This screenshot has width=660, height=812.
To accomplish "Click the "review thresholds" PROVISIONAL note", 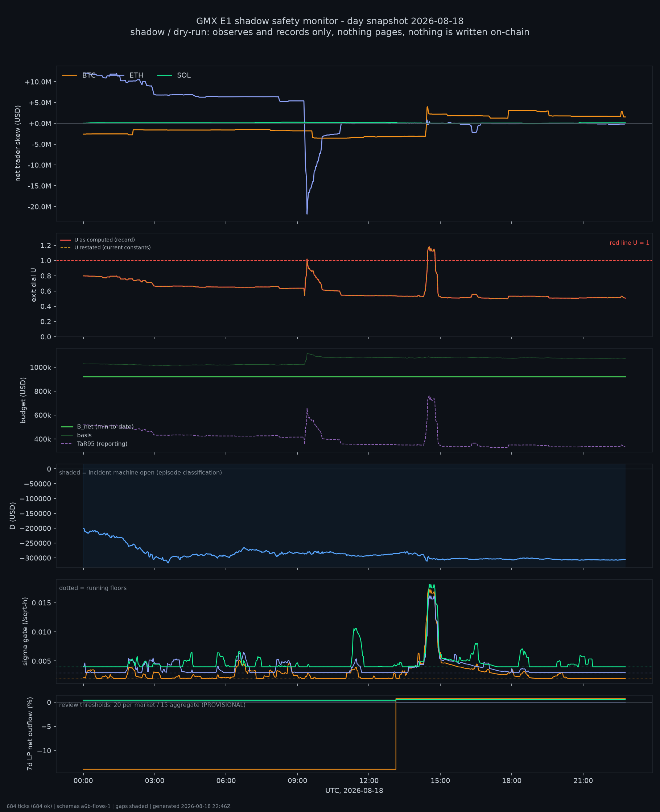I will pos(152,705).
